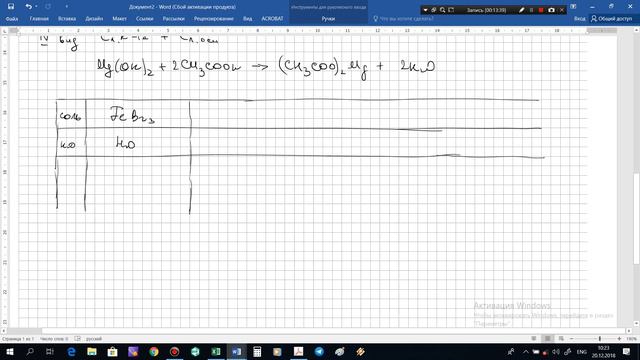The image size is (640, 360).
Task: Open the Windows Start menu
Action: click(9, 351)
